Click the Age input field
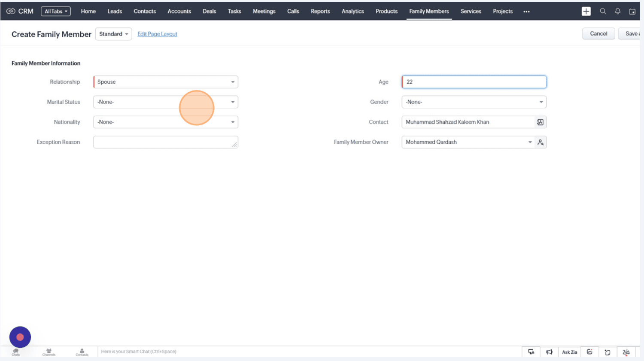This screenshot has height=361, width=644. [x=474, y=82]
